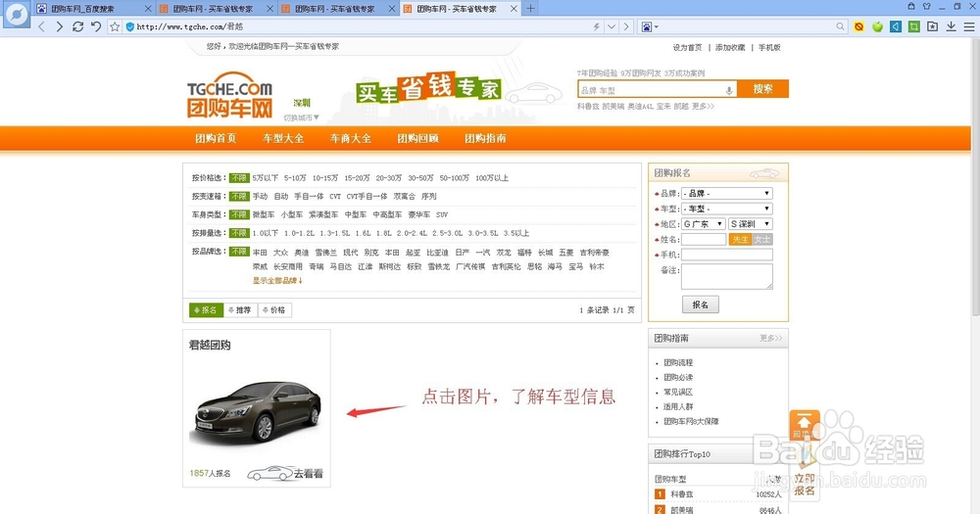Open the browser hamburger menu
The image size is (980, 514).
(969, 26)
